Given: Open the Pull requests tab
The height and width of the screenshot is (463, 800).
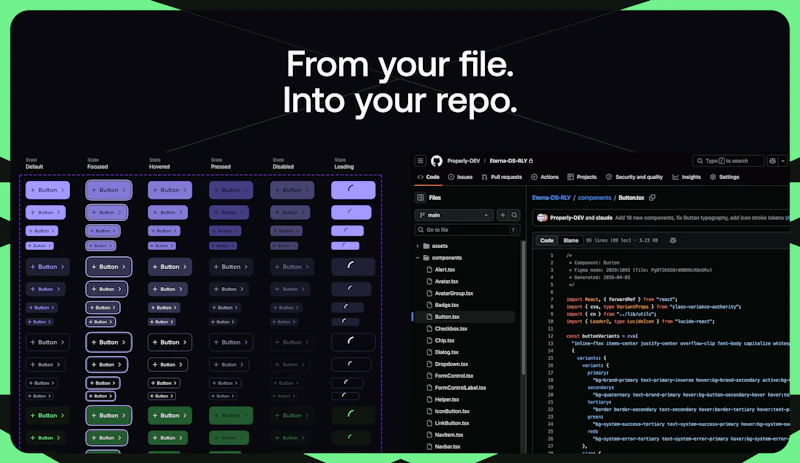Looking at the screenshot, I should (502, 177).
